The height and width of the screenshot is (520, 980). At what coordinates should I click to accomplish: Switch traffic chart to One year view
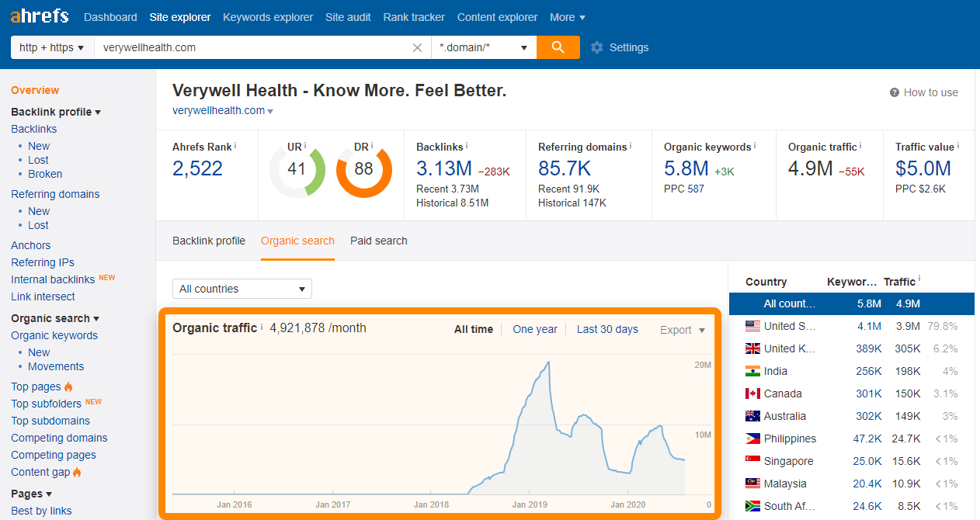click(x=534, y=329)
